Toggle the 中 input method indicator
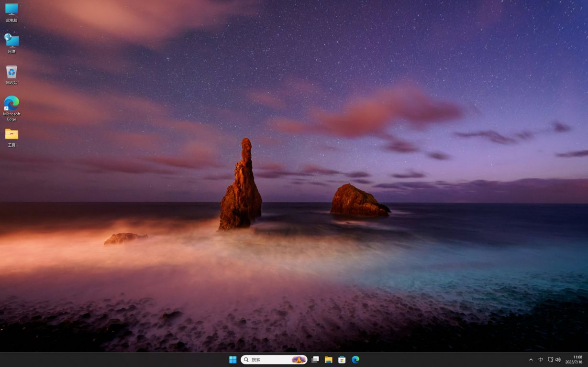The width and height of the screenshot is (588, 367). tap(541, 360)
